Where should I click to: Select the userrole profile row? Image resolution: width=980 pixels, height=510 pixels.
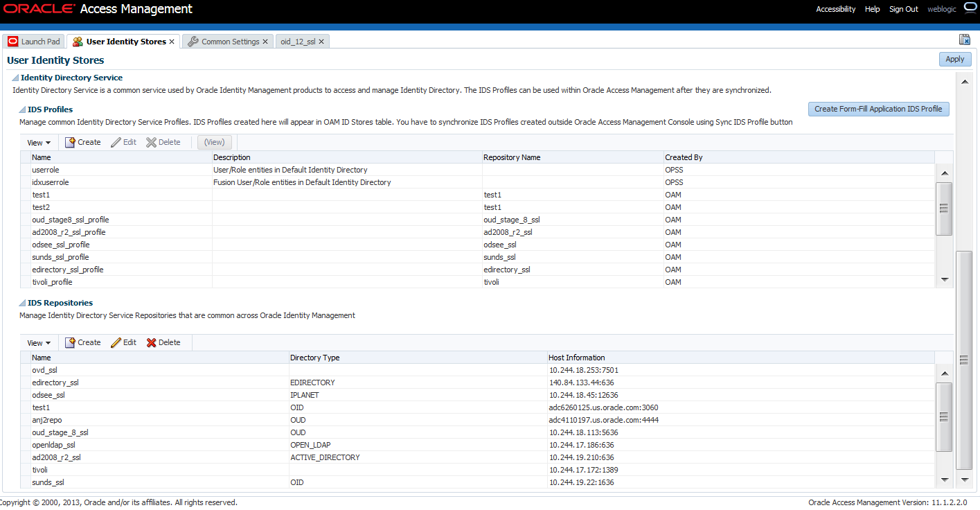[478, 170]
